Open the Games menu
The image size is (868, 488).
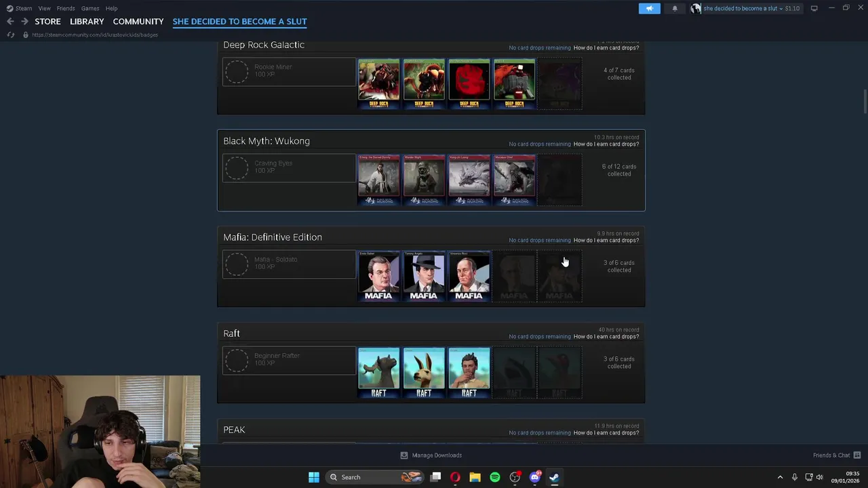coord(90,8)
